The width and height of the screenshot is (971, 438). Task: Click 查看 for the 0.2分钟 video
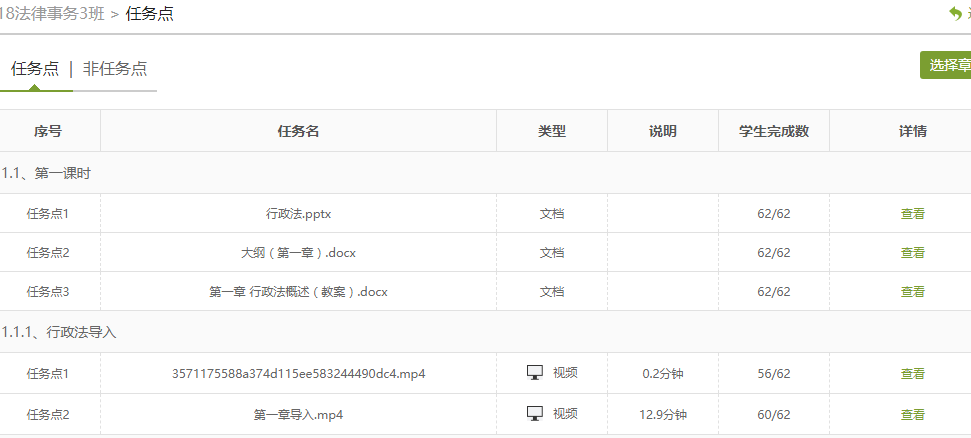pos(912,374)
